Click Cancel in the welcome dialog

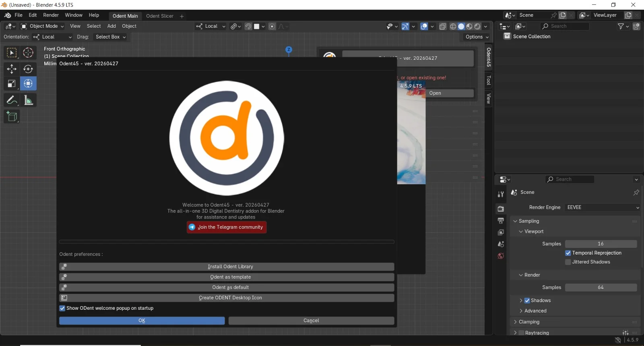click(311, 321)
